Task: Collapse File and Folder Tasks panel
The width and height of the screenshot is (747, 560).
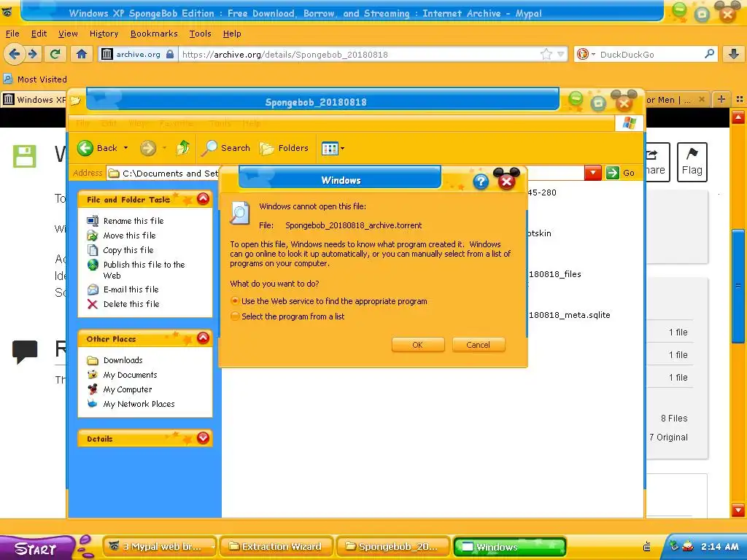Action: tap(203, 198)
